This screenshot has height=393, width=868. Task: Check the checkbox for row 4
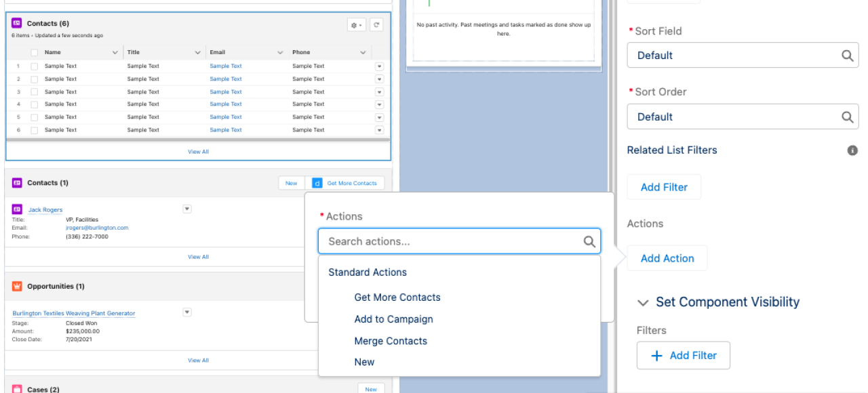coord(35,104)
